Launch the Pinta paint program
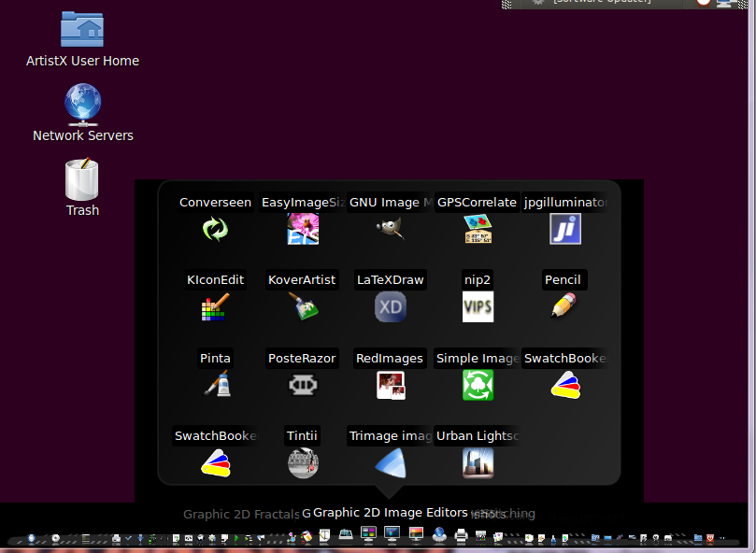The height and width of the screenshot is (553, 756). pyautogui.click(x=216, y=384)
